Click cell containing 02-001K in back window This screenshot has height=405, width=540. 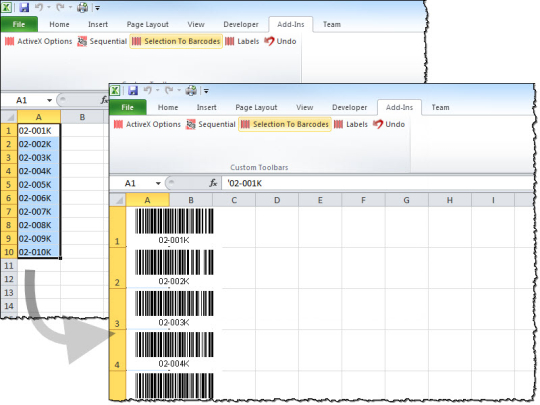tap(39, 131)
